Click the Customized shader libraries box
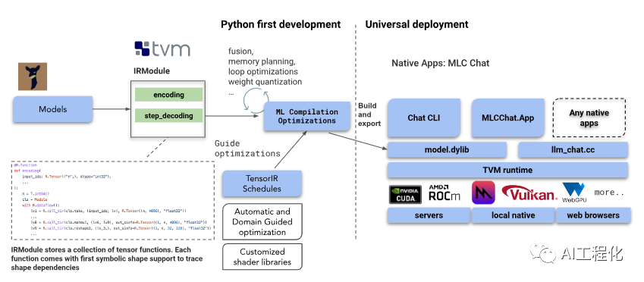 [262, 256]
